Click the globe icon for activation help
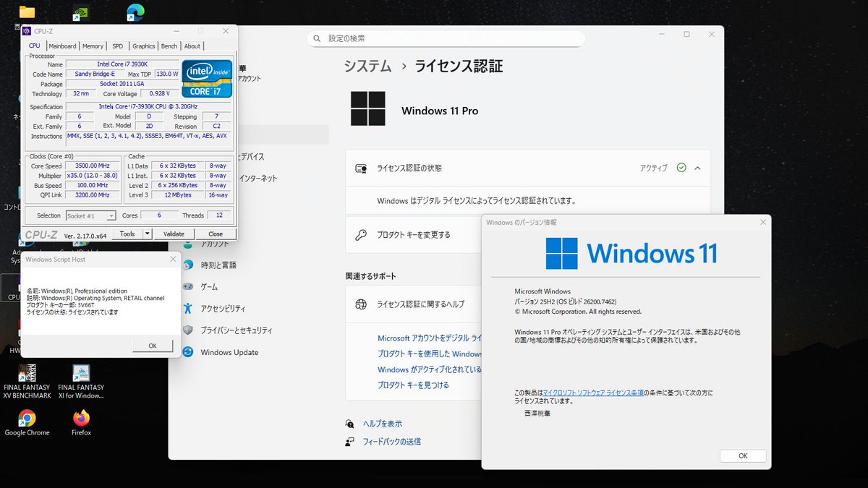Image resolution: width=868 pixels, height=488 pixels. (x=360, y=304)
